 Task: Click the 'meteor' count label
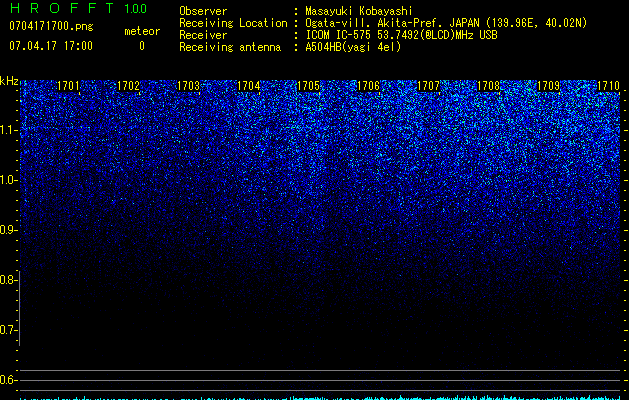coord(142,31)
